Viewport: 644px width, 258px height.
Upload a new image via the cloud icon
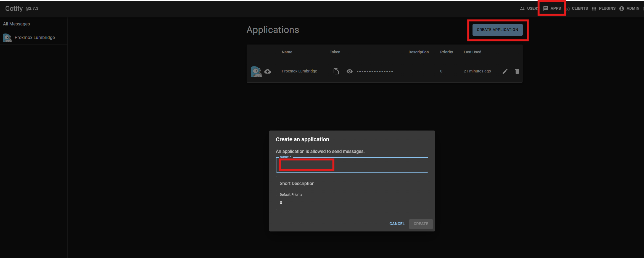point(268,71)
